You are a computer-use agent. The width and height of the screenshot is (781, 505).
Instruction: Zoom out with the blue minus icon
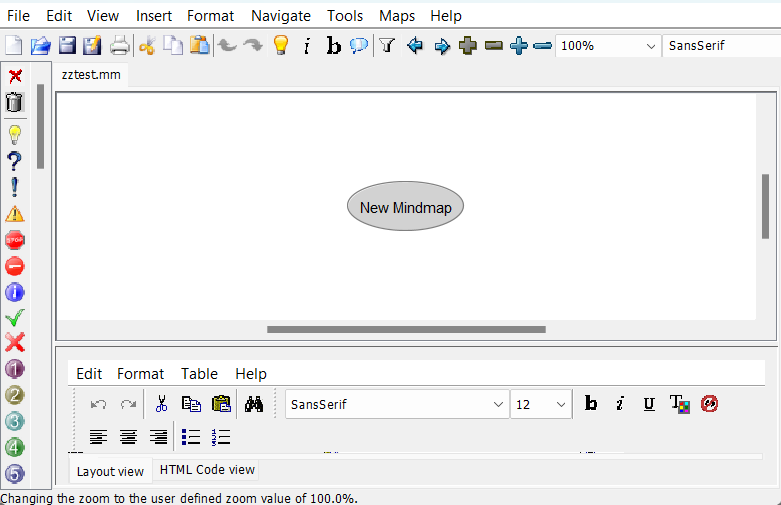(x=542, y=46)
